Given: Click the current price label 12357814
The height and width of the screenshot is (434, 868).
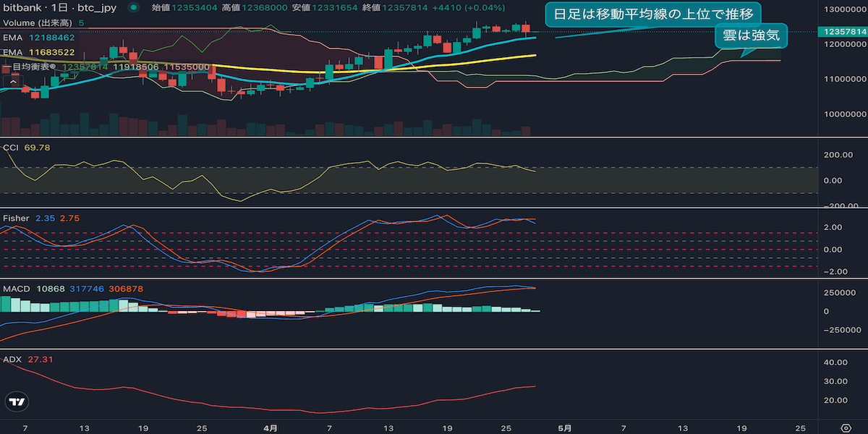Looking at the screenshot, I should click(841, 32).
